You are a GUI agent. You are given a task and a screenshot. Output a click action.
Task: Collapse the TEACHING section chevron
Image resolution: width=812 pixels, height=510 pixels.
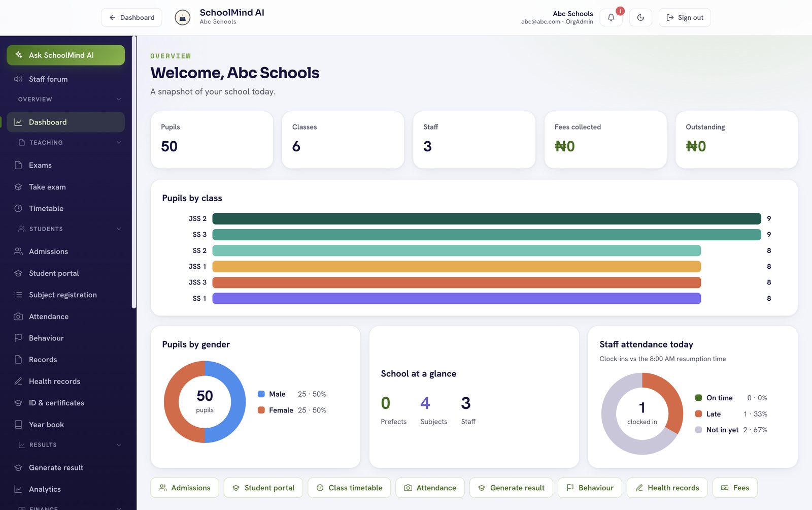coord(119,143)
